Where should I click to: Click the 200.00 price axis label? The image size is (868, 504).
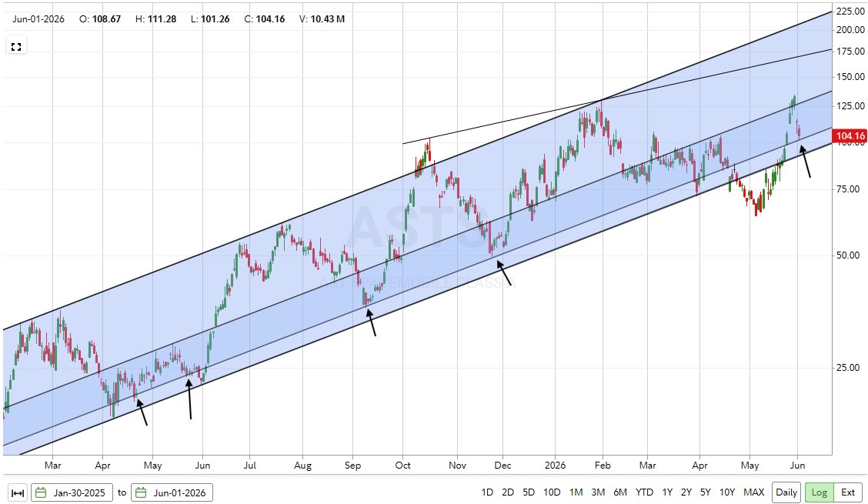click(x=850, y=30)
